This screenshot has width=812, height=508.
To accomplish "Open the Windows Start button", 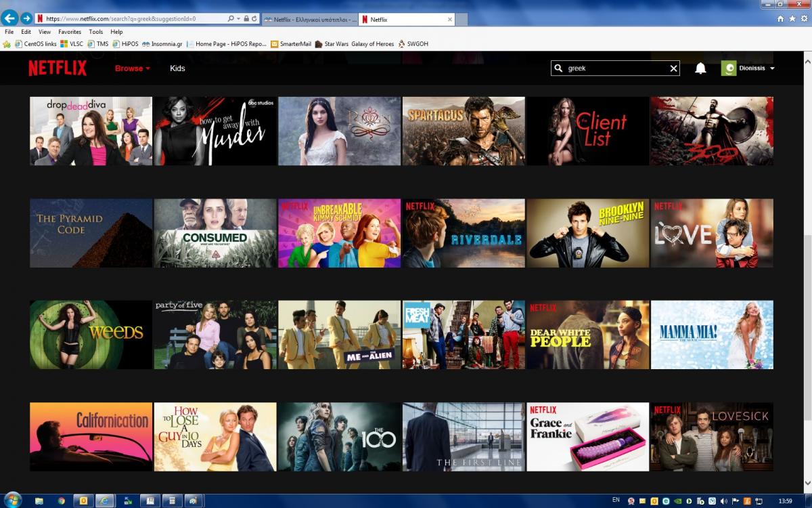I will (x=12, y=501).
